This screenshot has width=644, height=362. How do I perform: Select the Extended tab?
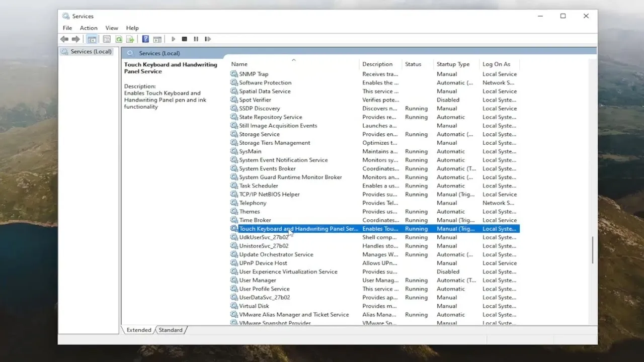138,330
